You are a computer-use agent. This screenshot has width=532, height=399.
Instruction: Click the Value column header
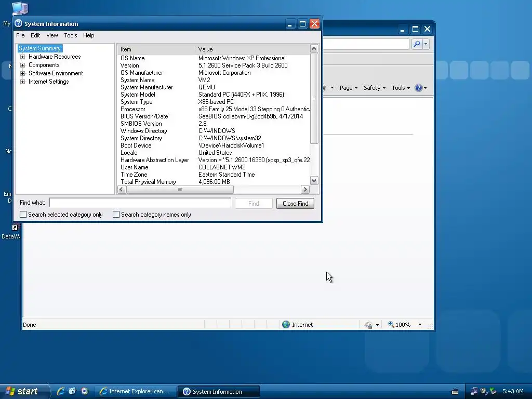point(252,49)
